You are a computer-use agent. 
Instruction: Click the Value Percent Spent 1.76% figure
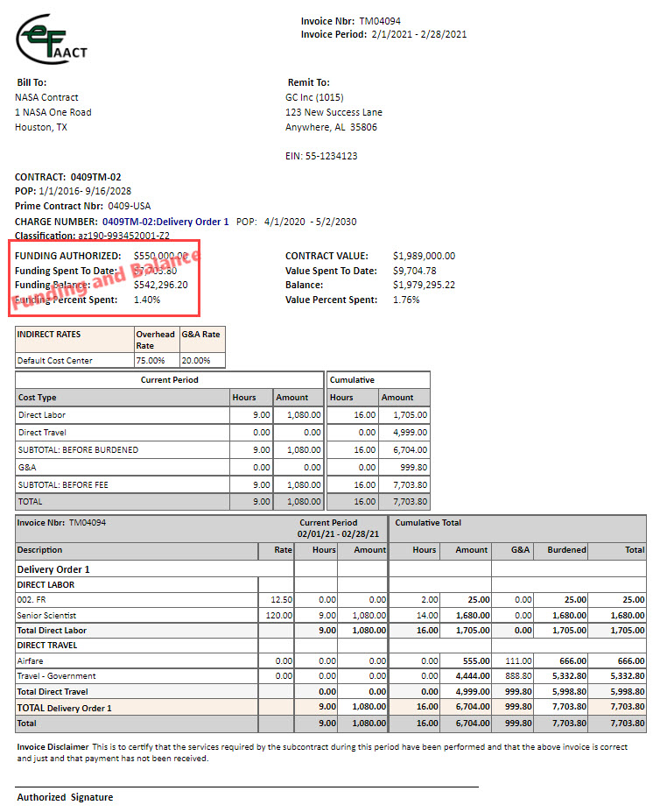406,300
